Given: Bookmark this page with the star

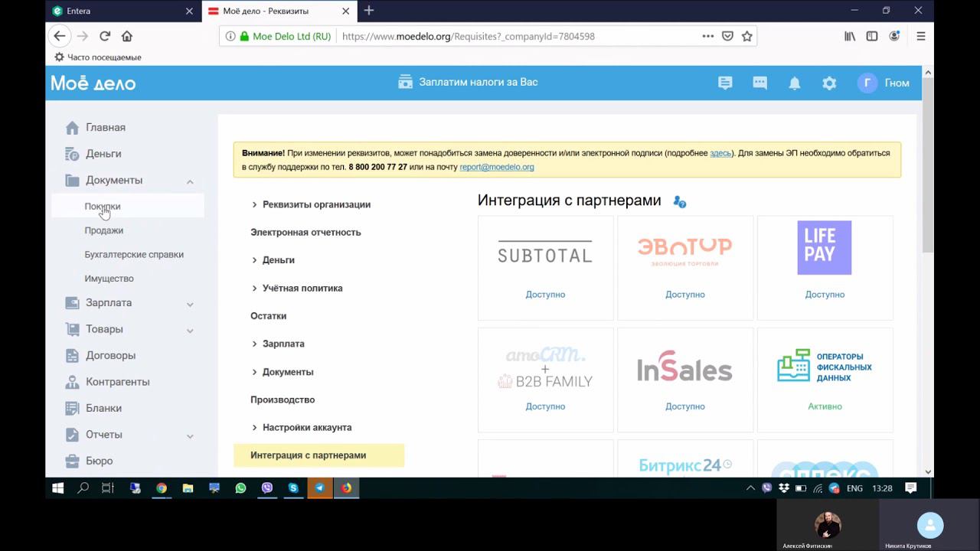Looking at the screenshot, I should coord(746,36).
